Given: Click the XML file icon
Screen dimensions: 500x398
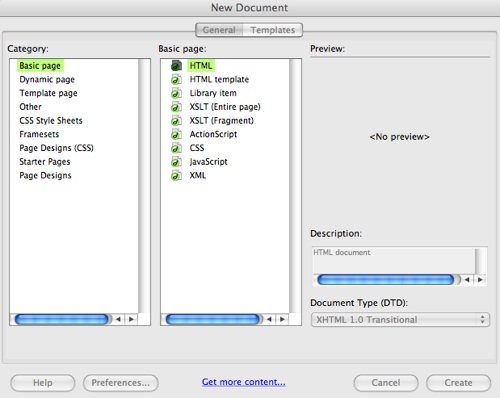Looking at the screenshot, I should (176, 175).
